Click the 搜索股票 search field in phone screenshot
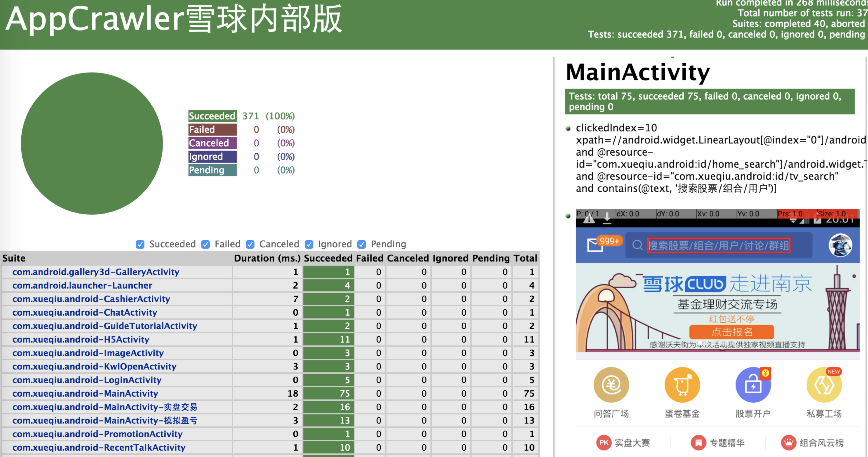Viewport: 868px width, 457px height. [718, 245]
